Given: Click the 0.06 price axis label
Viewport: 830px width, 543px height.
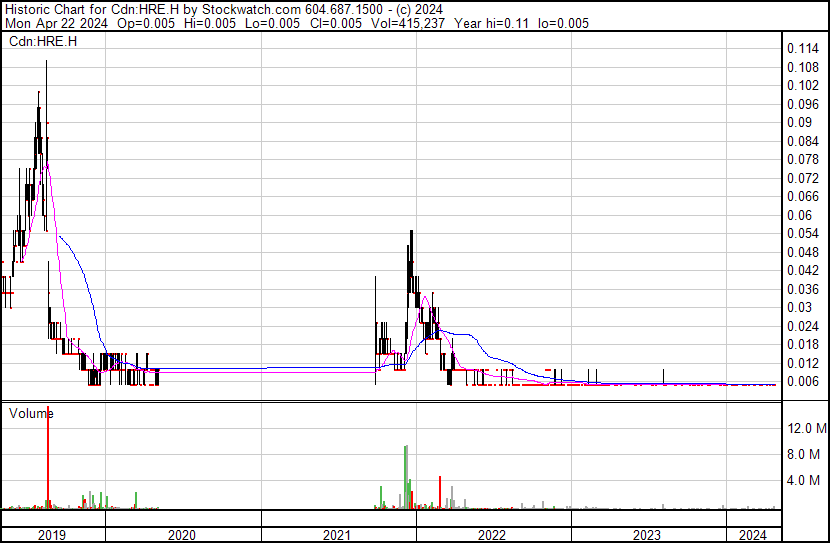Looking at the screenshot, I should tap(798, 215).
